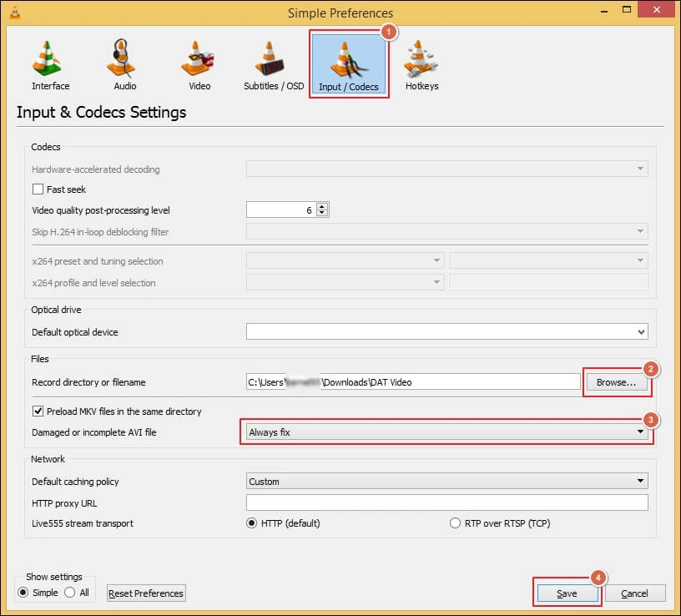
Task: Click the post-processing level value field
Action: point(281,210)
